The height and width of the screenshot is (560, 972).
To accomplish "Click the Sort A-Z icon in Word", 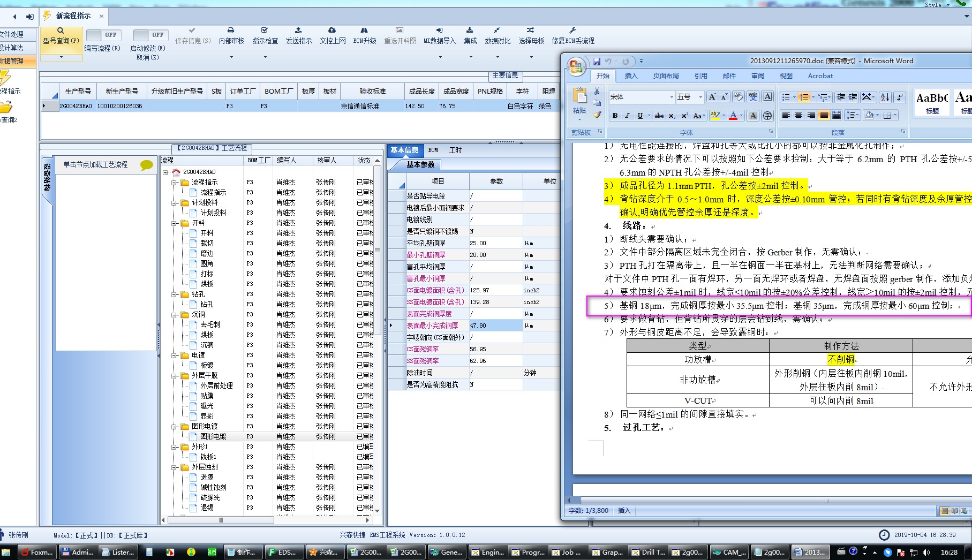I will point(885,97).
